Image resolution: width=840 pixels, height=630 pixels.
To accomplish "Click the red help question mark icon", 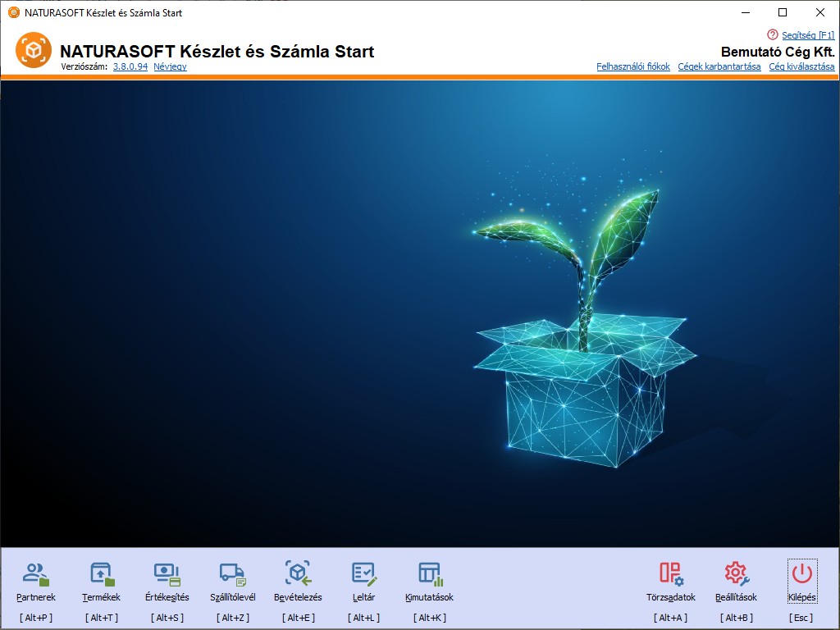I will coord(772,34).
